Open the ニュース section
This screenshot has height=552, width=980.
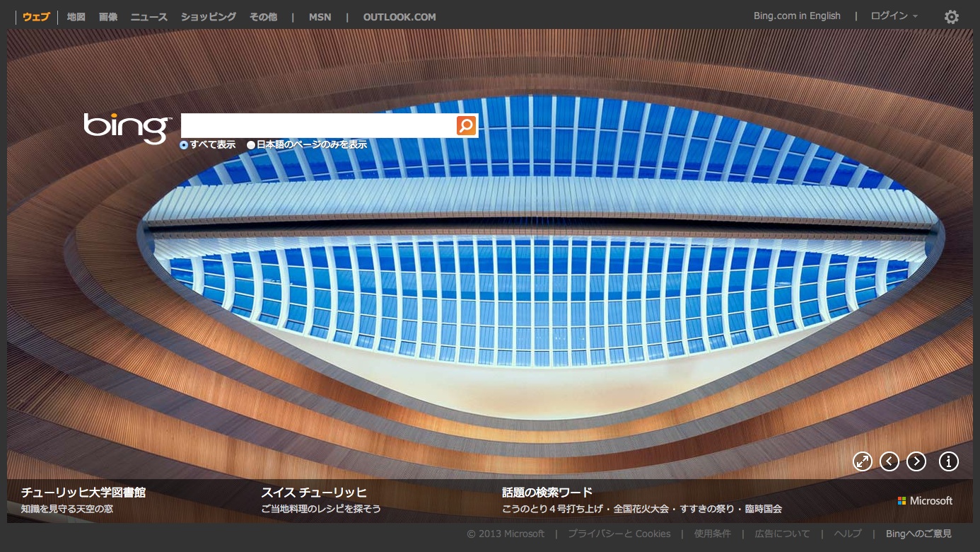(x=148, y=17)
